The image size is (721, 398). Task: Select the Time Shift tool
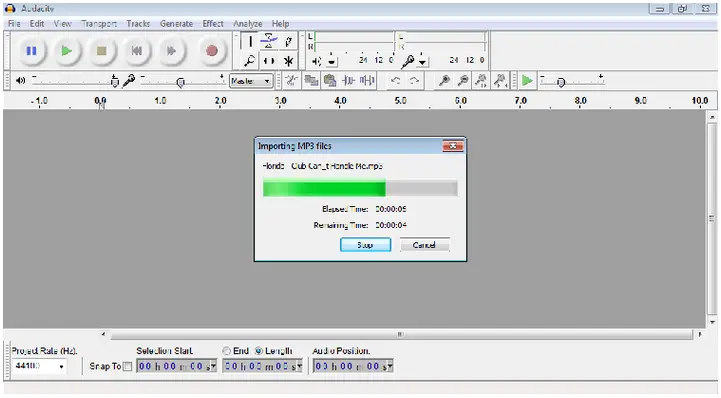click(269, 60)
